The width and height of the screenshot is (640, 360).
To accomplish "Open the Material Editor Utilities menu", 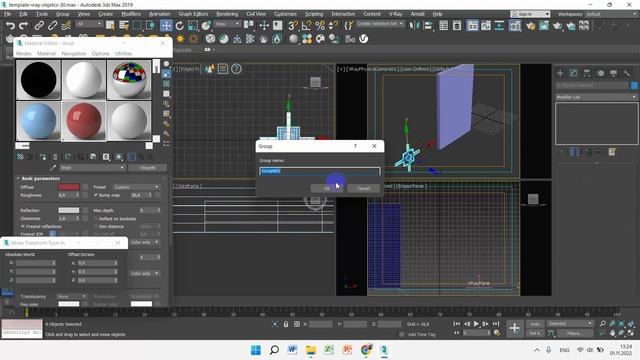I will pyautogui.click(x=123, y=53).
